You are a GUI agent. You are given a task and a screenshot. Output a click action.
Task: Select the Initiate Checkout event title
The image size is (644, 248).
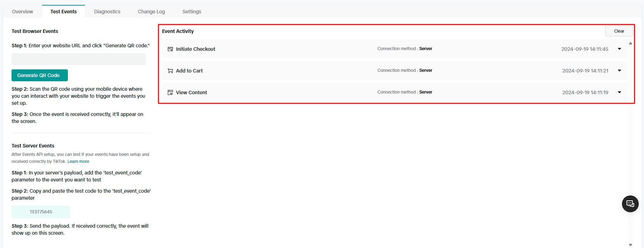tap(195, 49)
